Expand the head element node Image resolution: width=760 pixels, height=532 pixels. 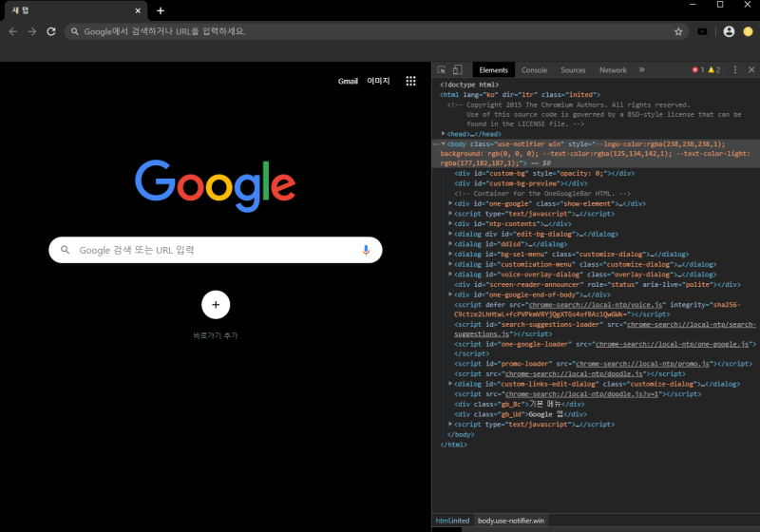[x=444, y=134]
